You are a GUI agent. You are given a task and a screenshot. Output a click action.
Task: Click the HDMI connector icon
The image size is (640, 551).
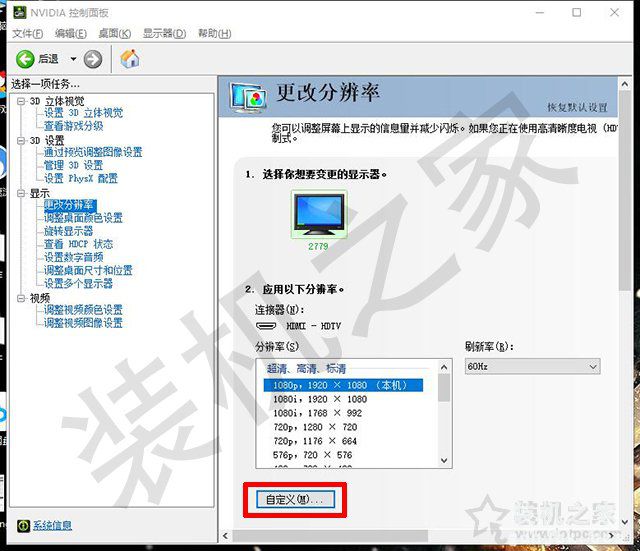[266, 326]
